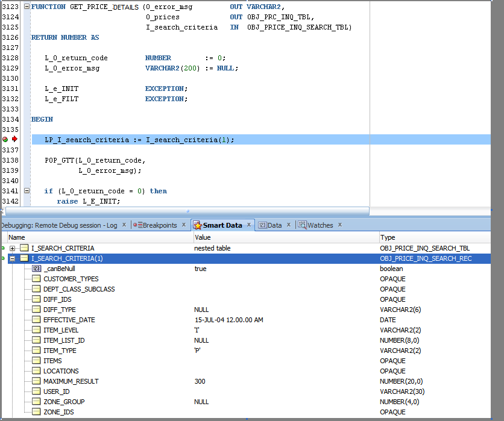Click the green dot beside I_SEARCH_CRITERIA
This screenshot has width=504, height=421.
[x=4, y=248]
